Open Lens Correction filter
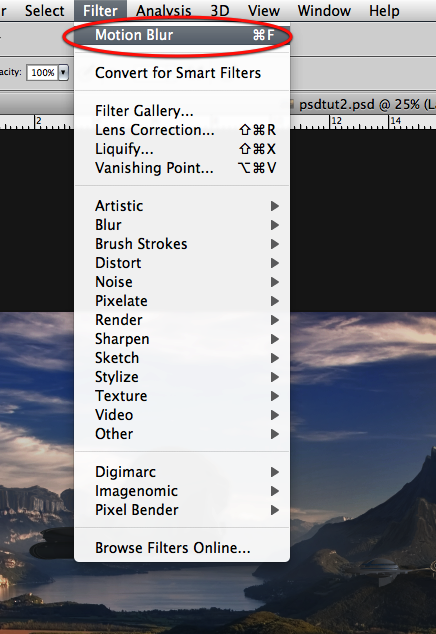Viewport: 436px width, 634px height. [182, 130]
